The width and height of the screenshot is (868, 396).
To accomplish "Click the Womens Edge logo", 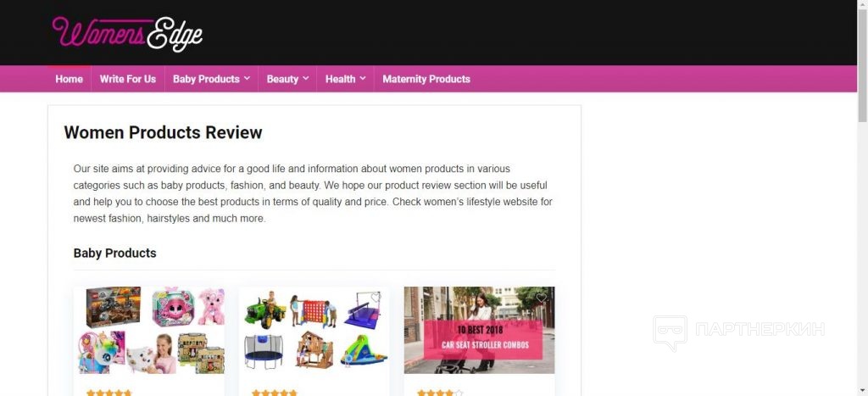I will pyautogui.click(x=127, y=34).
